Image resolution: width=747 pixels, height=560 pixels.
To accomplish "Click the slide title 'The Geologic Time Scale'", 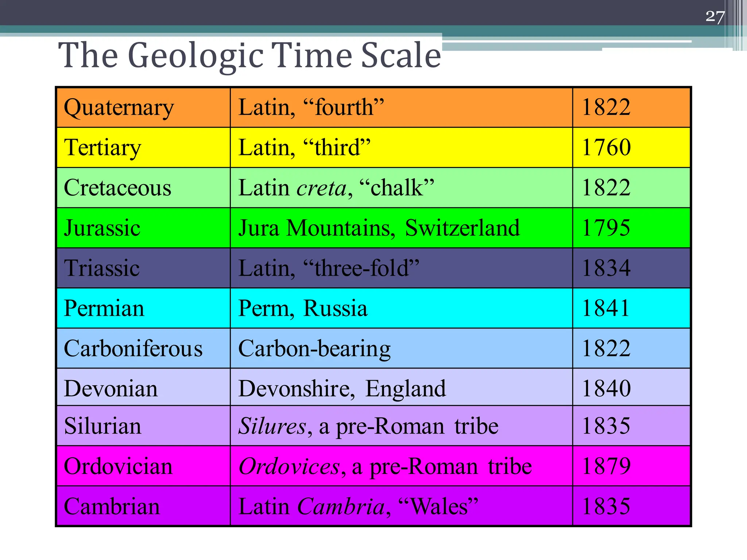I will click(250, 55).
